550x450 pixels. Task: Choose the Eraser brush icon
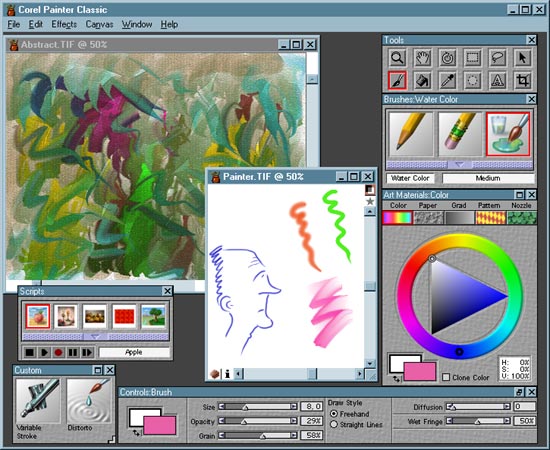460,134
